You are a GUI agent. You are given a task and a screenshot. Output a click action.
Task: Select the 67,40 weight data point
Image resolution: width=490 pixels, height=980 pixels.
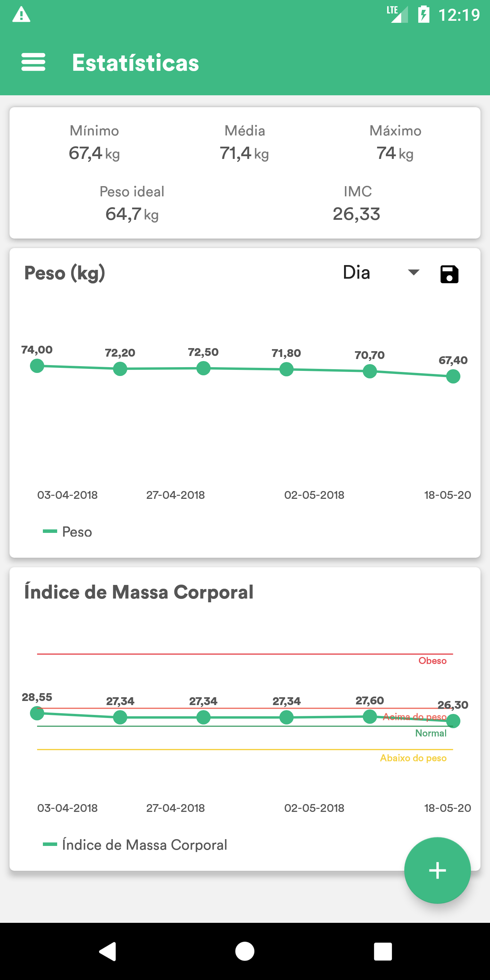coord(453,376)
